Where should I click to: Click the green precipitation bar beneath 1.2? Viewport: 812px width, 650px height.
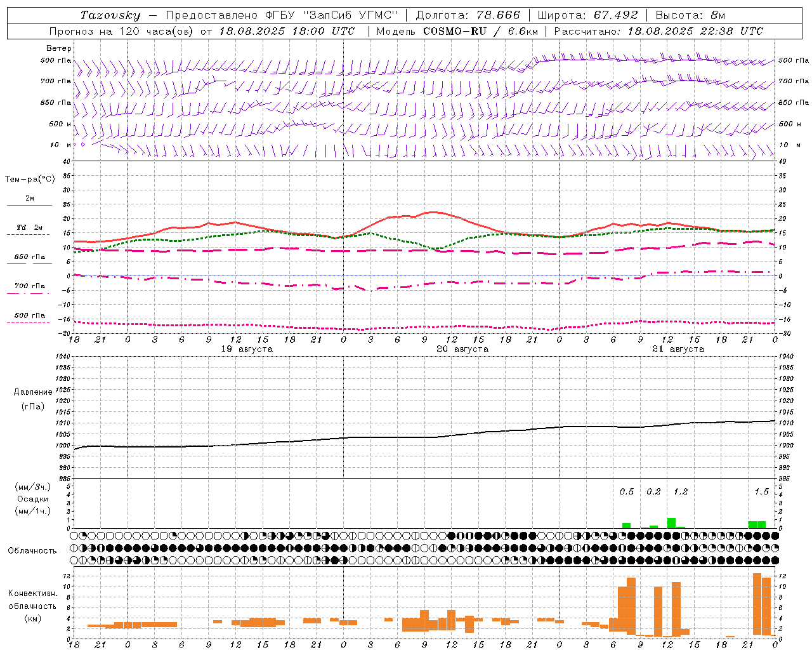[671, 523]
